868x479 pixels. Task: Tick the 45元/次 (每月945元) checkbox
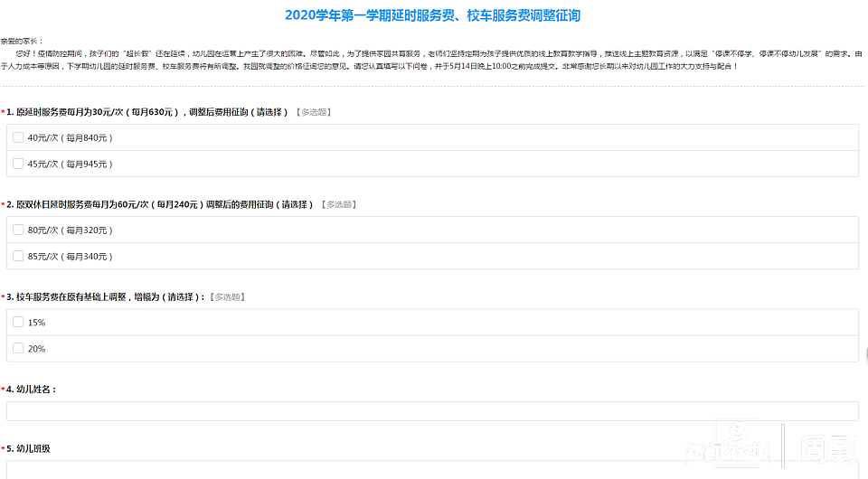pyautogui.click(x=18, y=164)
